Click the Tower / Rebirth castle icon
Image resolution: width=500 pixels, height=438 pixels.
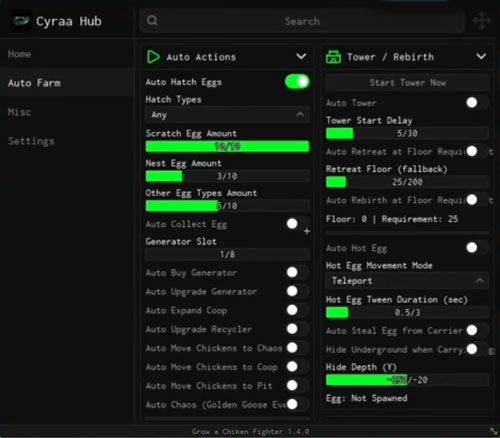coord(333,57)
